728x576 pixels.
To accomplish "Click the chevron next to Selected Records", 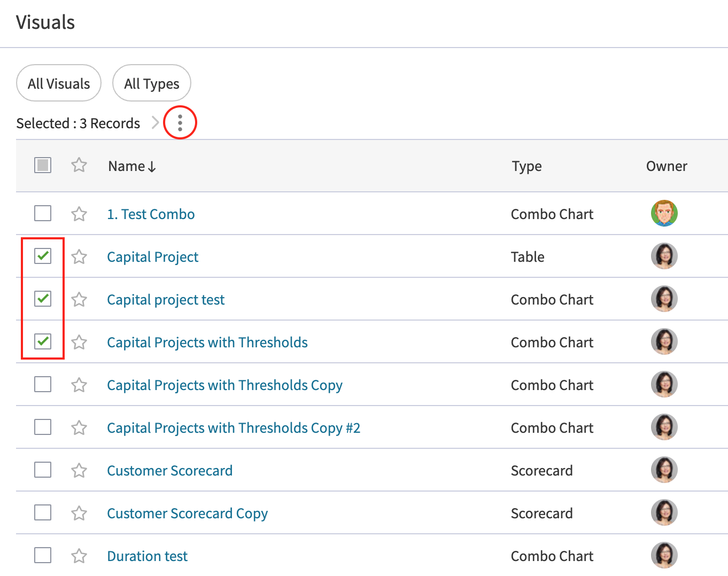I will (155, 123).
